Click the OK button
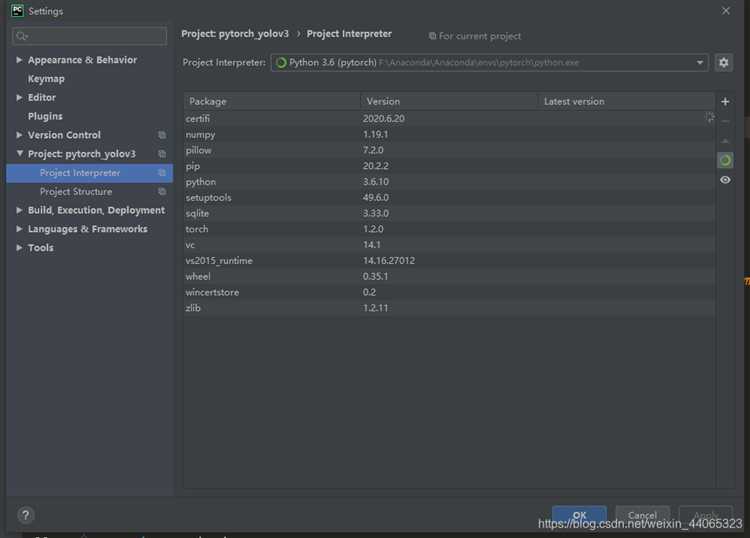 tap(579, 515)
